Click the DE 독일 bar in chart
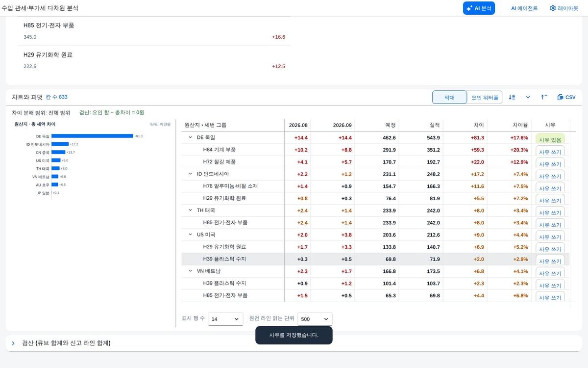 click(92, 136)
